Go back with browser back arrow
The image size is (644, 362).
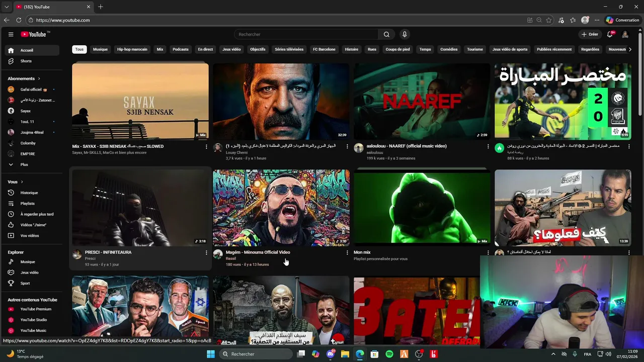point(7,20)
